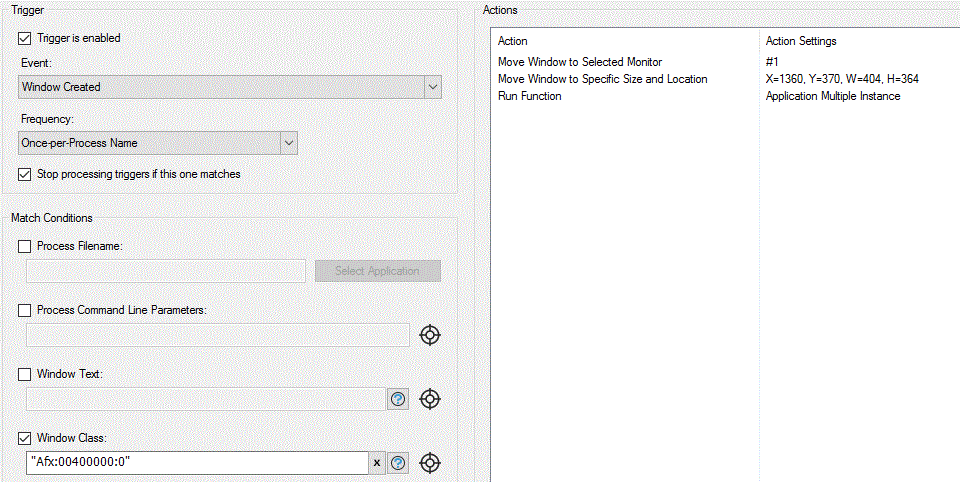This screenshot has height=482, width=960.
Task: Click the Window Text target crosshair icon
Action: click(x=430, y=399)
